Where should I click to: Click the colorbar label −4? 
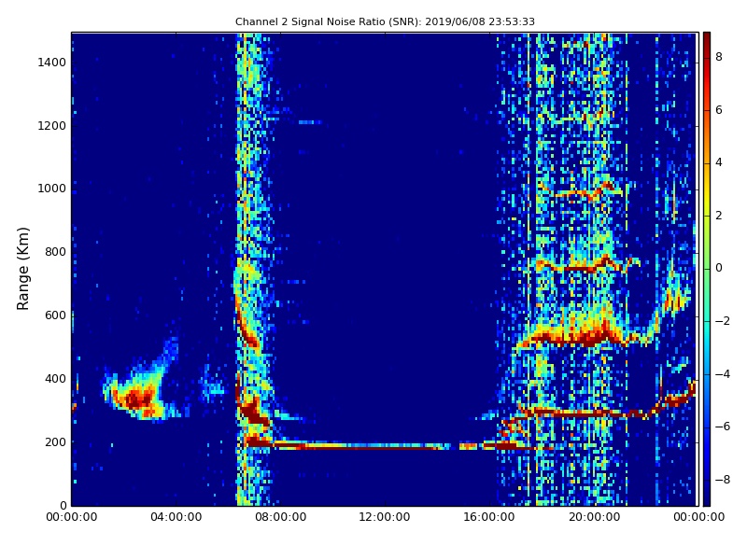coord(723,374)
